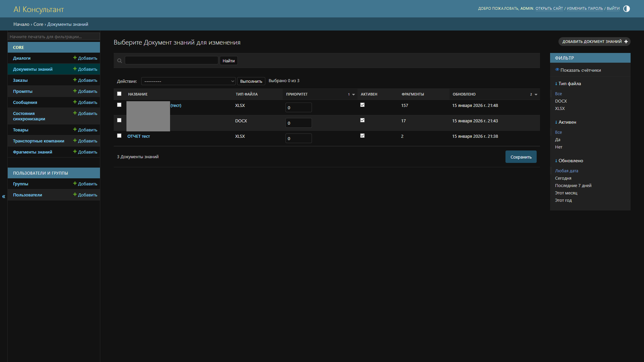Click the Найти search button

(229, 61)
